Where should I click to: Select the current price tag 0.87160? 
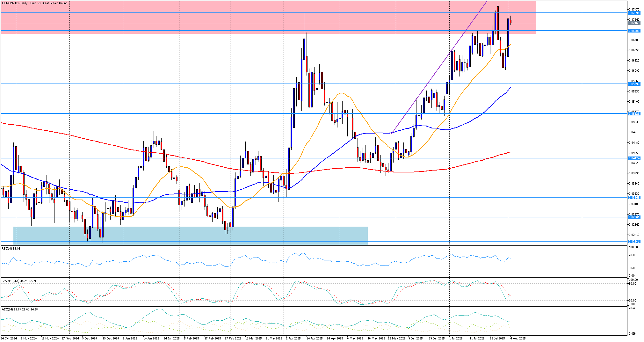click(633, 23)
